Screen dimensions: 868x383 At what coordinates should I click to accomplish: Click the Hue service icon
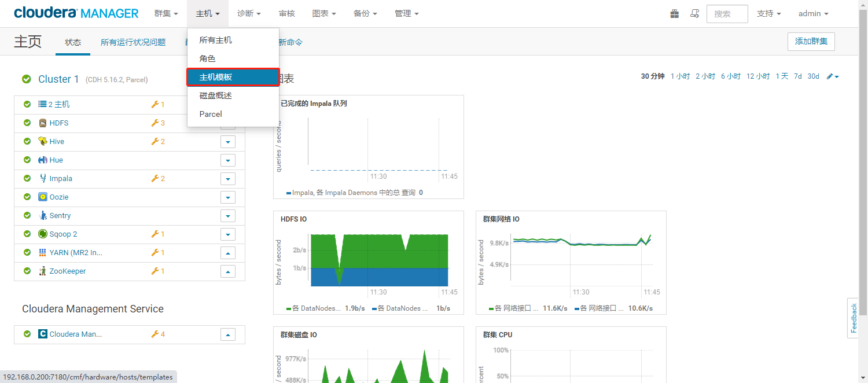coord(43,160)
